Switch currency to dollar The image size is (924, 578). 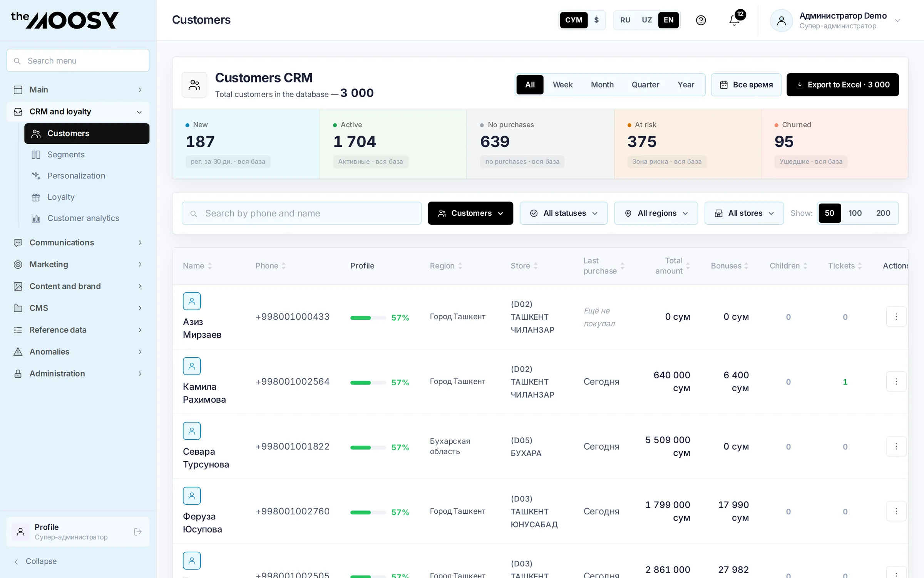pyautogui.click(x=596, y=20)
